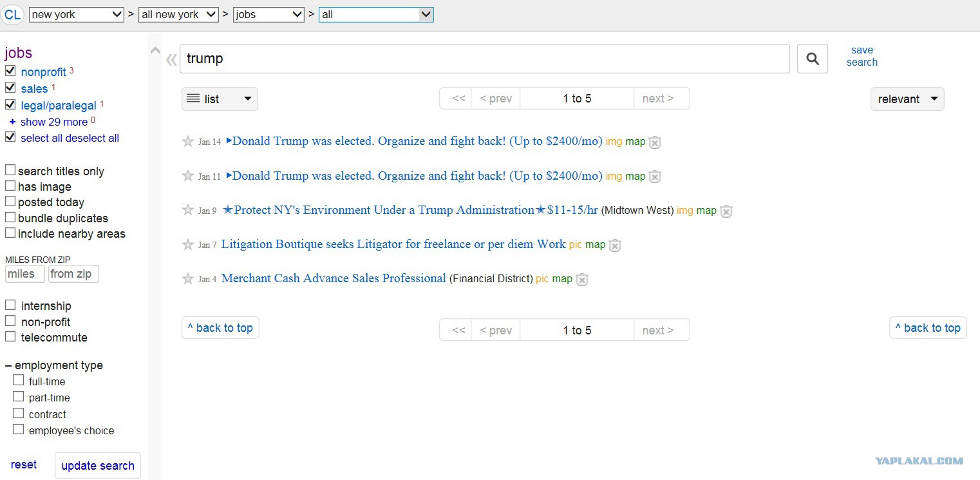Enable the telecommute filter
This screenshot has height=480, width=980.
(10, 336)
